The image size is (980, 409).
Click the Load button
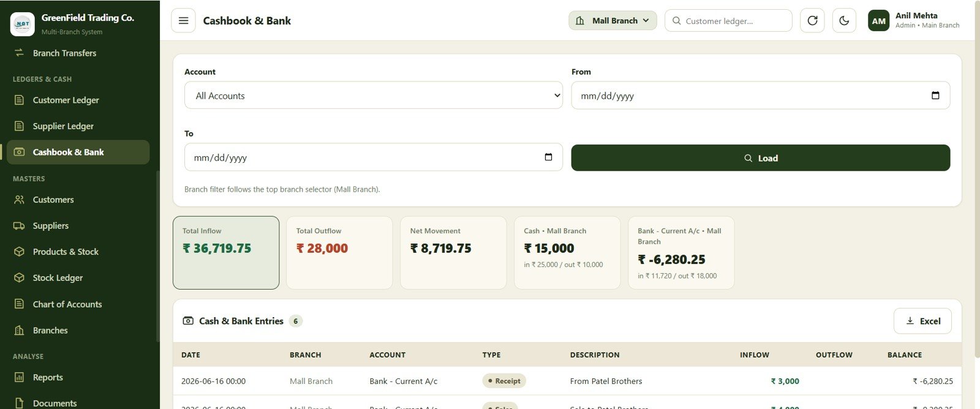(761, 158)
